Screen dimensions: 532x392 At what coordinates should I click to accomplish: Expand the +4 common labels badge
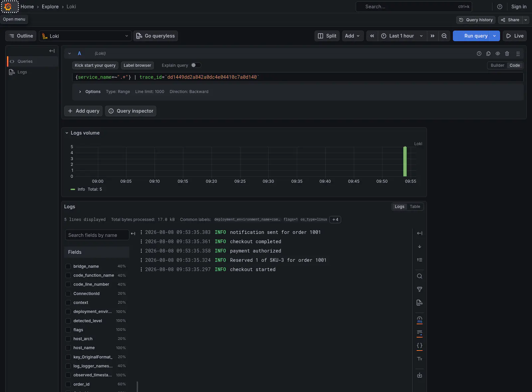[x=335, y=220]
